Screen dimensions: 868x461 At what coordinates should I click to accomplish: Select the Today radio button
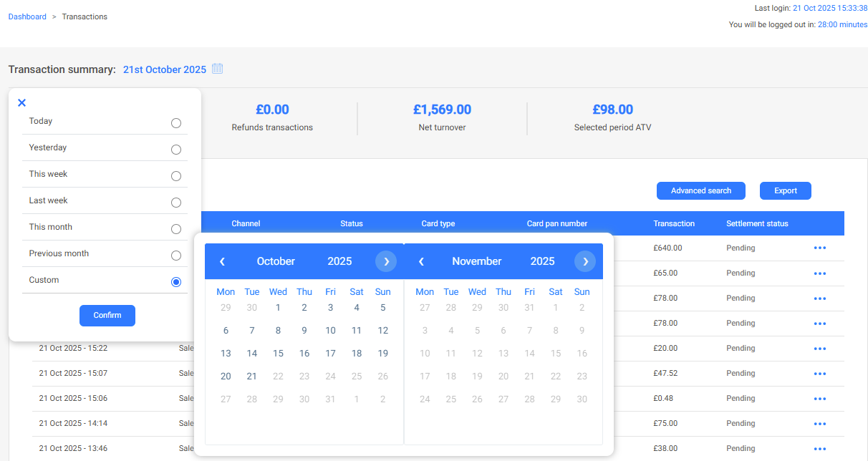[x=176, y=123]
